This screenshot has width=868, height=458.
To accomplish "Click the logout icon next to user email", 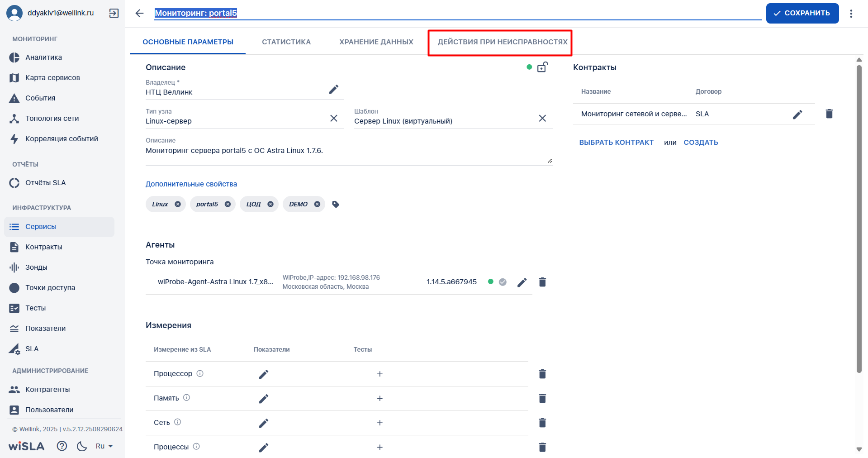I will point(114,13).
